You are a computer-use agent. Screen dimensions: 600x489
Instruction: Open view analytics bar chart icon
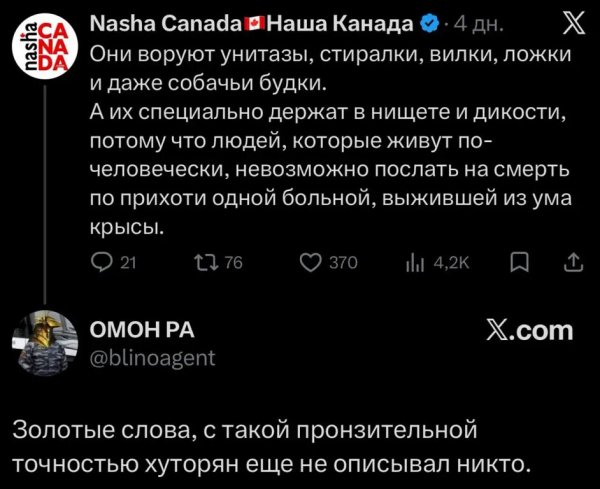pos(413,262)
